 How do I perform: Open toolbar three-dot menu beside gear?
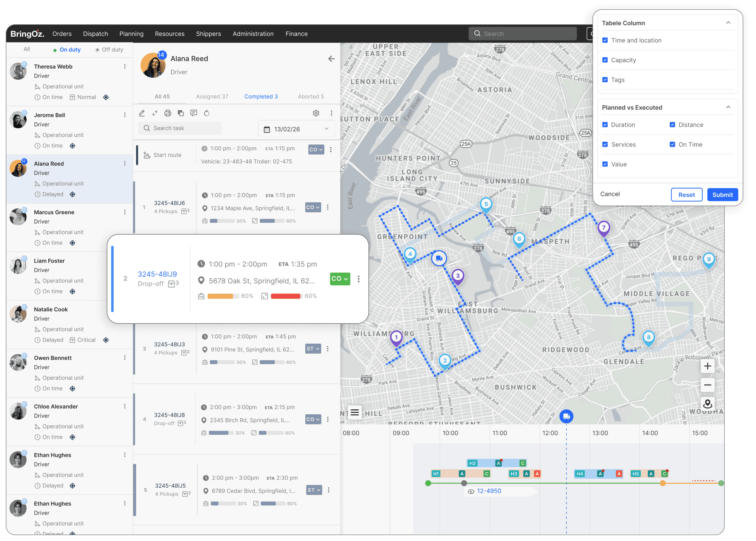coord(331,113)
